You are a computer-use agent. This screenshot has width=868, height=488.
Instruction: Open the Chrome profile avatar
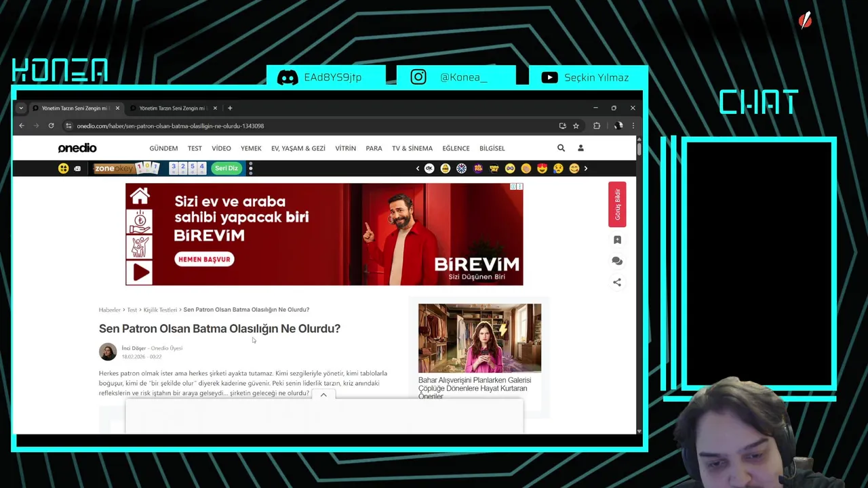(618, 125)
